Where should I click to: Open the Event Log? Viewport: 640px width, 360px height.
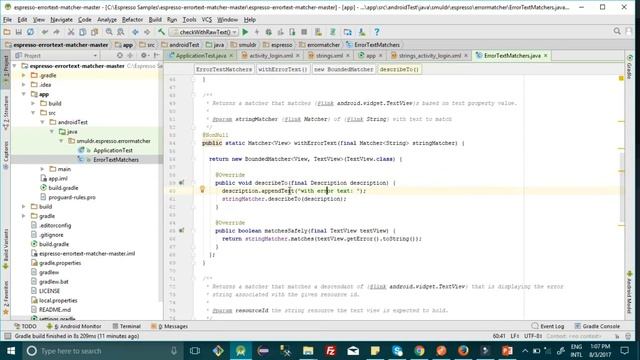click(x=548, y=327)
